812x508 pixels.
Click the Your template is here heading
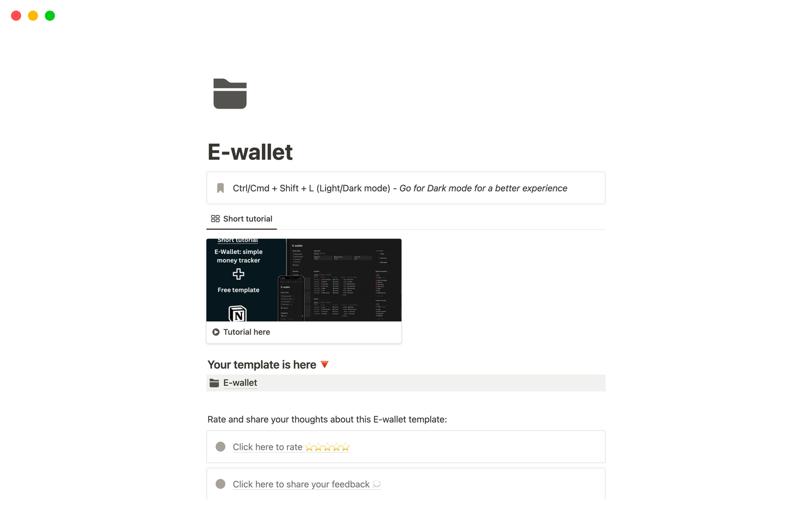click(x=262, y=364)
